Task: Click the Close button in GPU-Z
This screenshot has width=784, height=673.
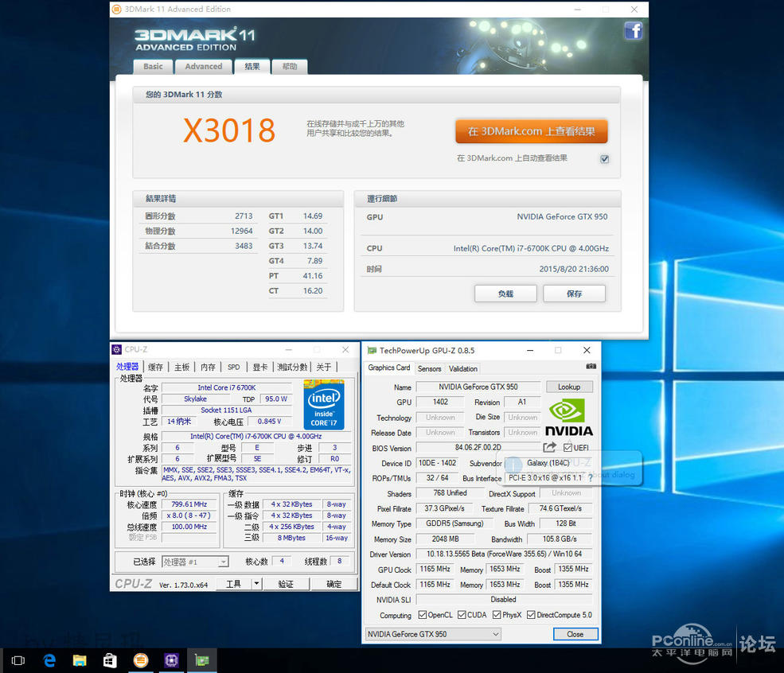Action: click(575, 634)
